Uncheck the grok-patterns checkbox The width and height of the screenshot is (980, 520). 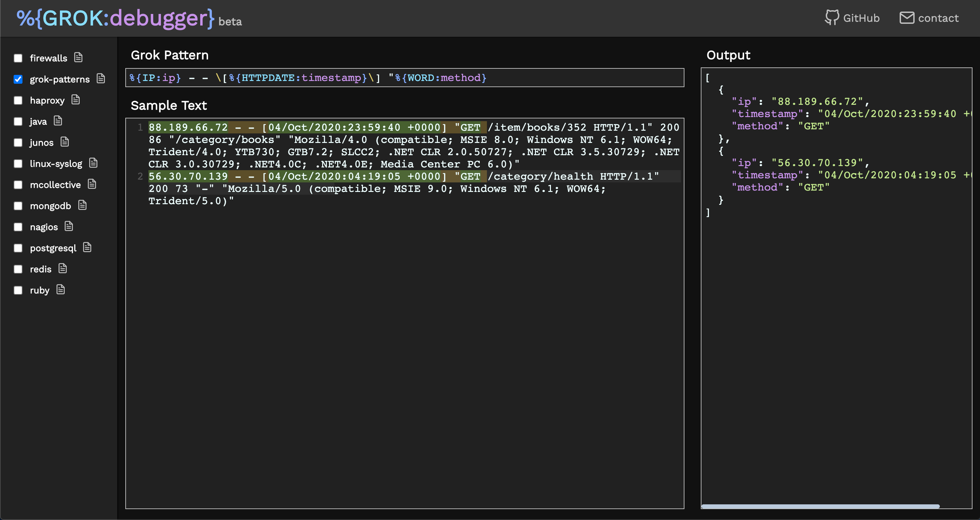point(18,79)
